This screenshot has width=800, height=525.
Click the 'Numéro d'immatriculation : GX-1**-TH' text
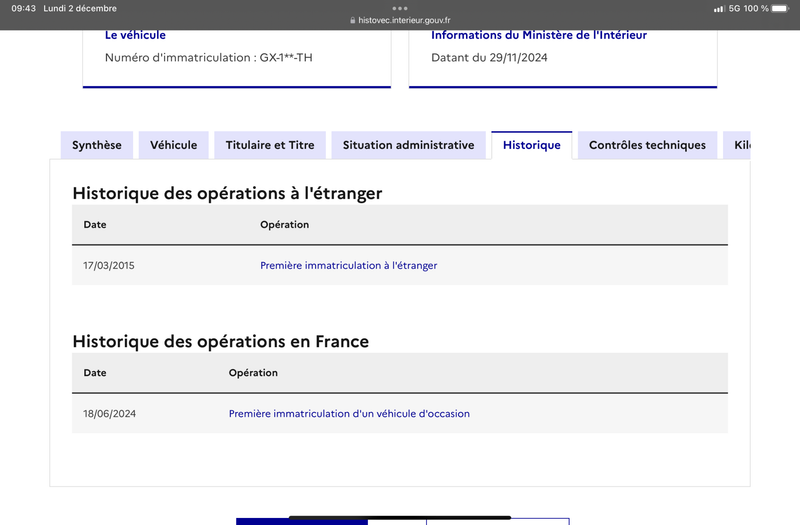click(x=209, y=58)
